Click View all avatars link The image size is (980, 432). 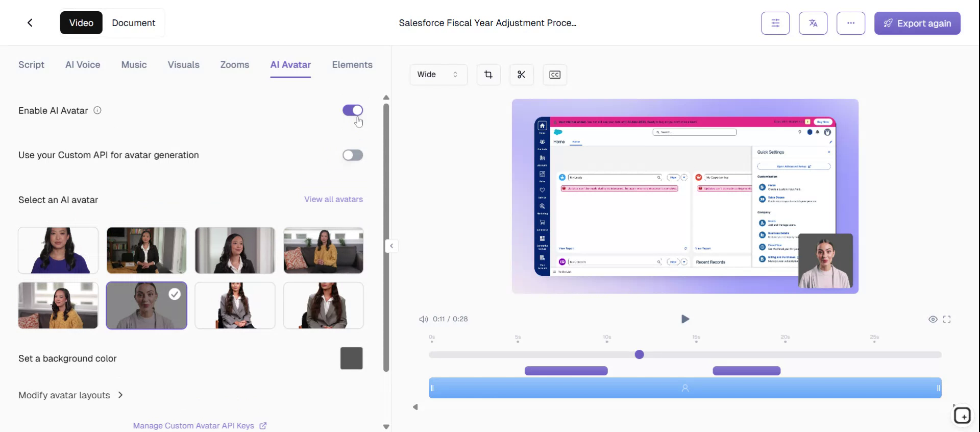[333, 199]
